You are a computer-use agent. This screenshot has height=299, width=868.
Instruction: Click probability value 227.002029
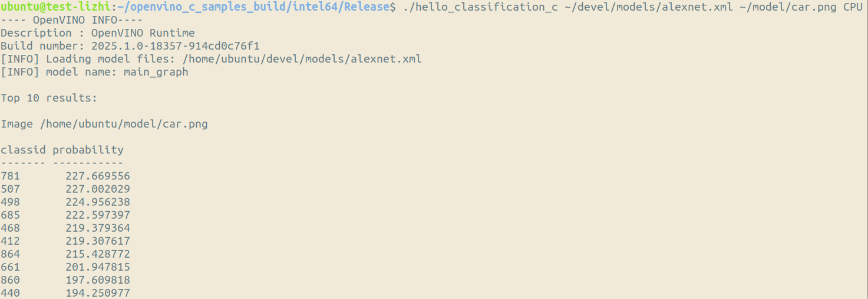98,189
